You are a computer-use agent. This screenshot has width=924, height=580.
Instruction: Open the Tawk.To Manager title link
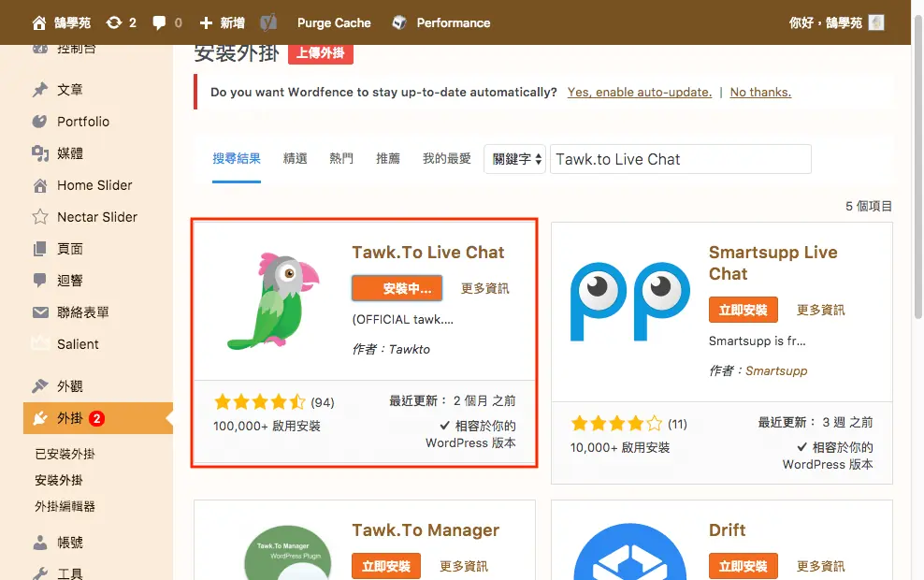coord(426,529)
